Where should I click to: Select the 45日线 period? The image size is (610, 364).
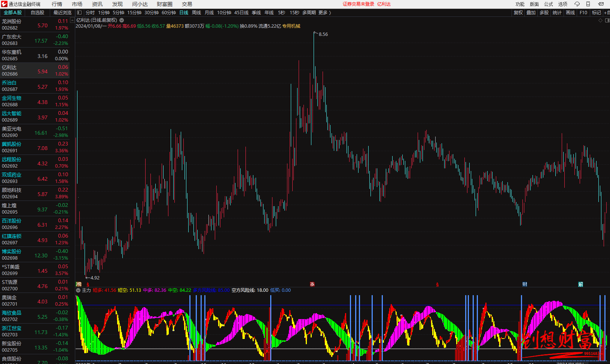(241, 13)
